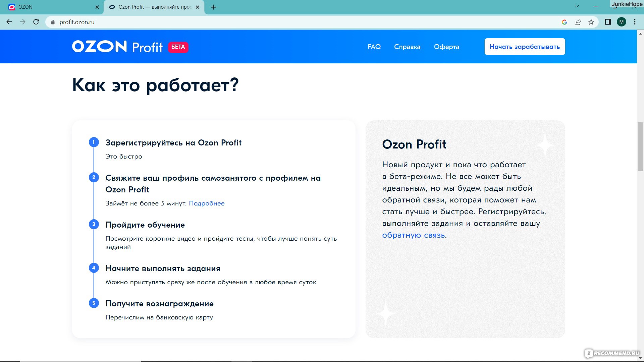This screenshot has height=362, width=644.
Task: Reload the profit.ozon.ru page
Action: pyautogui.click(x=36, y=22)
